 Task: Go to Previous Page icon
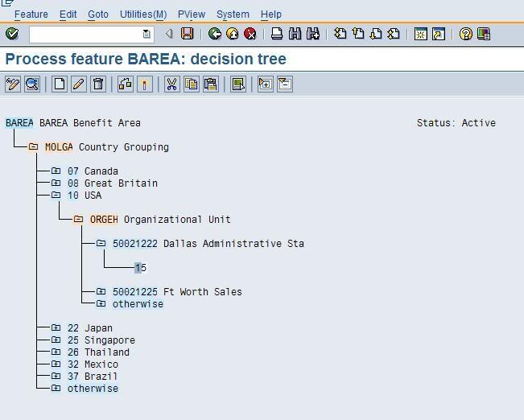(x=358, y=34)
